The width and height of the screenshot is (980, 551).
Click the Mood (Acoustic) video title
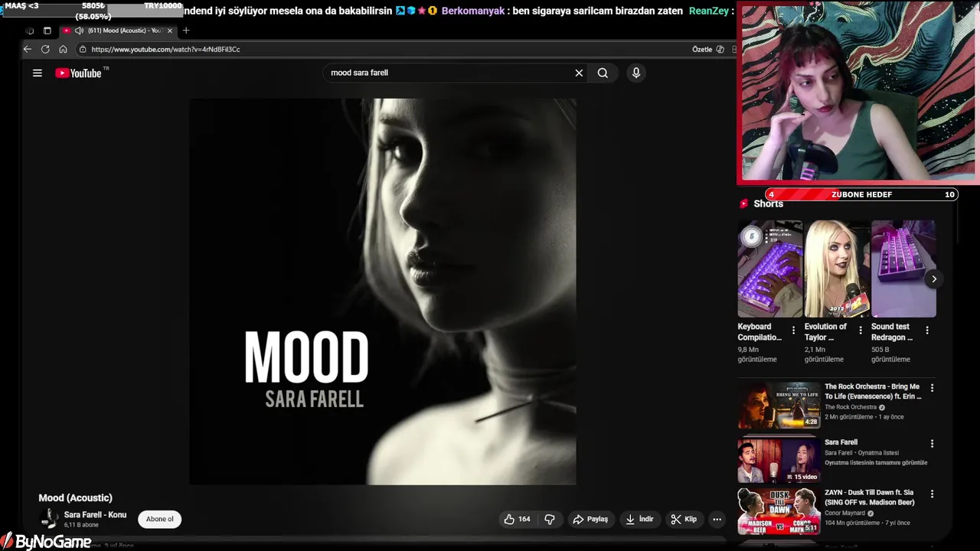(x=76, y=498)
